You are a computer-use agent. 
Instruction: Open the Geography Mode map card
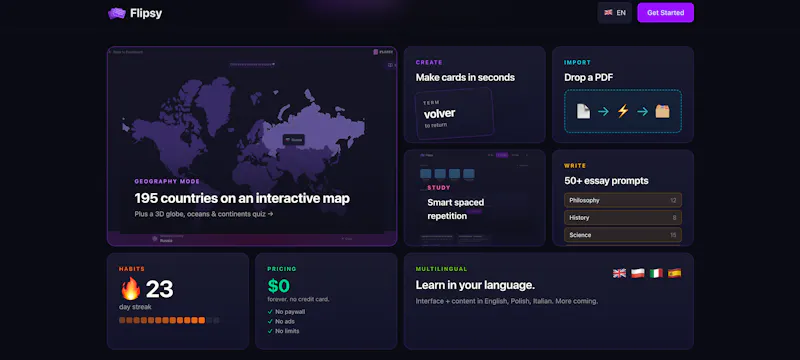[252, 146]
